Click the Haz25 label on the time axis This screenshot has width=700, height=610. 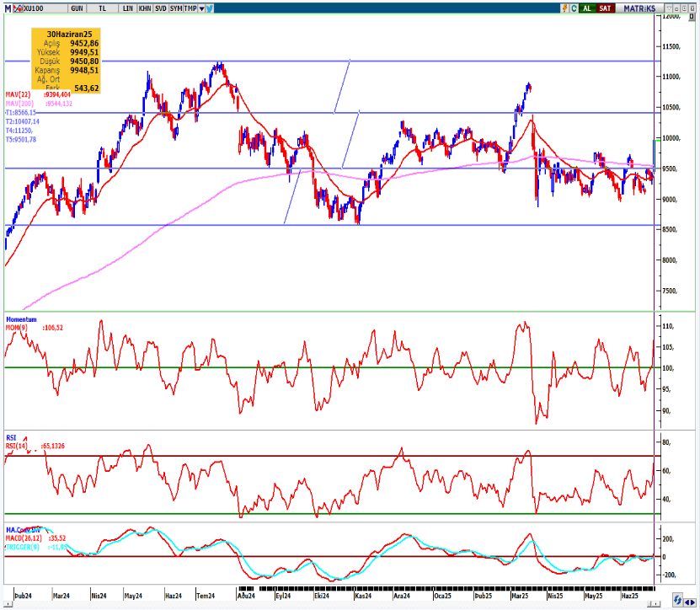point(629,596)
